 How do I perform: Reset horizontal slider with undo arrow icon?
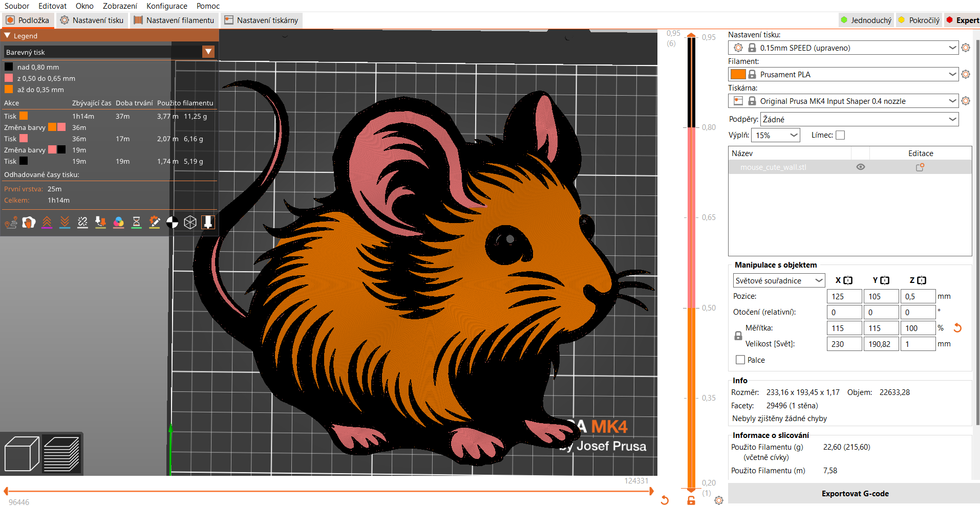click(x=665, y=500)
